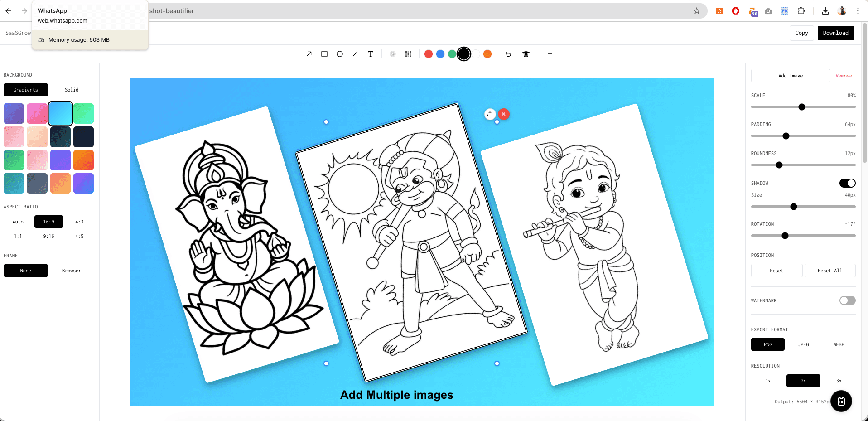Enable the Watermark toggle

pos(846,300)
